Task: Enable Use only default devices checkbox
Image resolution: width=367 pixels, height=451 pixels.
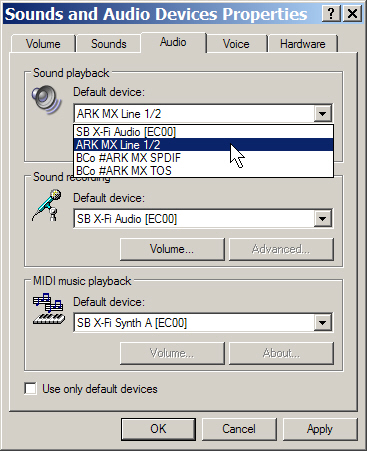Action: (x=31, y=389)
